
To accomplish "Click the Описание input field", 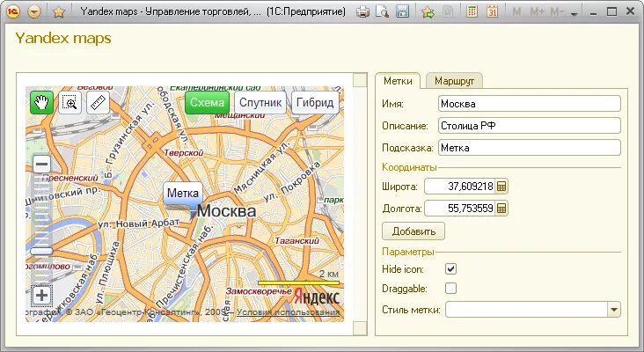I will (530, 126).
